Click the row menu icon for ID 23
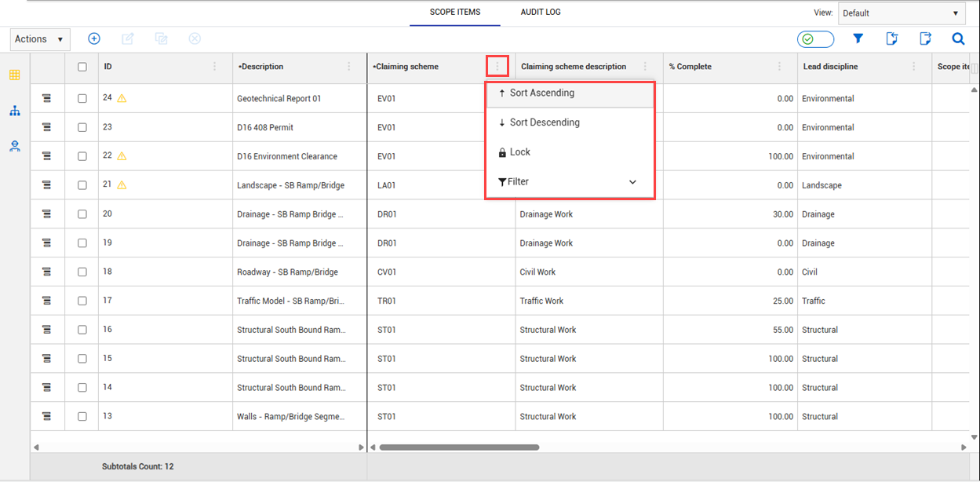This screenshot has width=980, height=482. click(46, 127)
